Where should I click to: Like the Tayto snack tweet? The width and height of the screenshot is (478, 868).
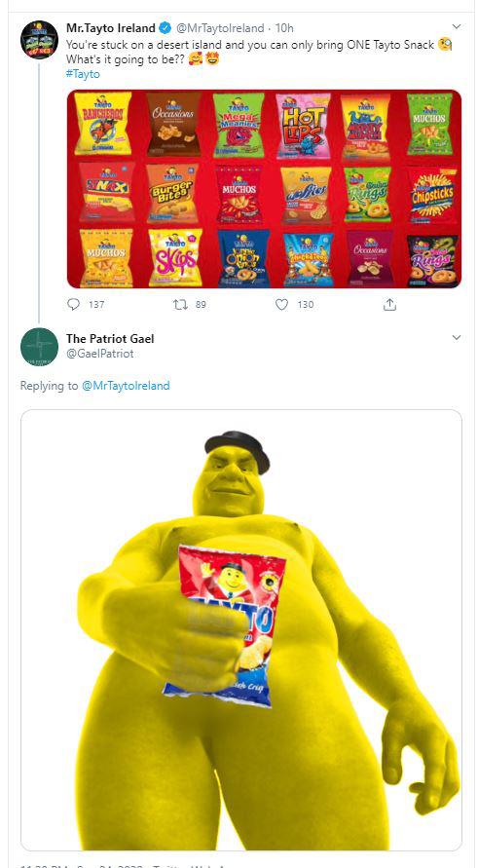[x=281, y=305]
